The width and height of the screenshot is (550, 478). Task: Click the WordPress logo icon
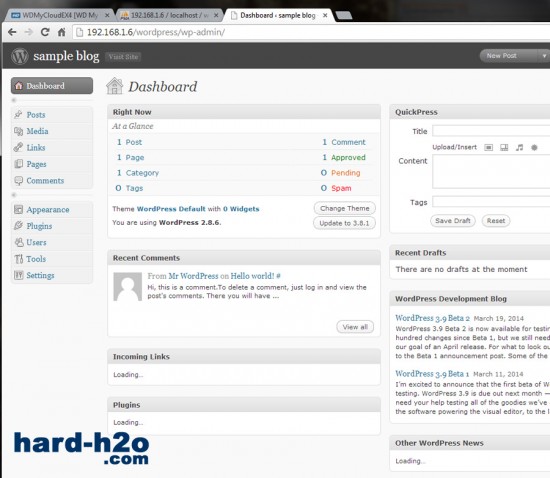(20, 56)
